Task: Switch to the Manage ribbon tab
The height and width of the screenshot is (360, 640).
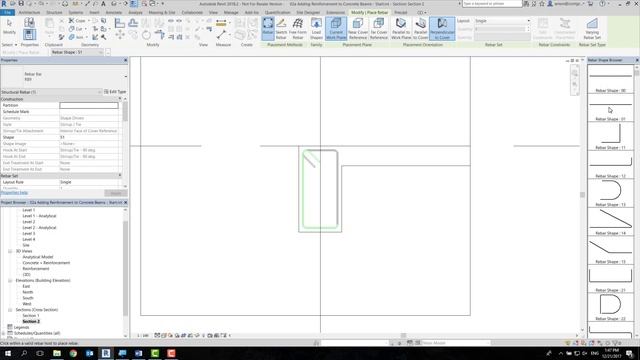Action: pos(231,13)
